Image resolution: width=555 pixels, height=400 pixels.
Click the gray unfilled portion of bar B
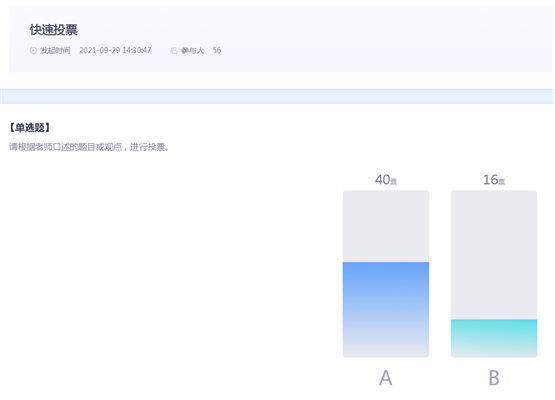coord(494,255)
